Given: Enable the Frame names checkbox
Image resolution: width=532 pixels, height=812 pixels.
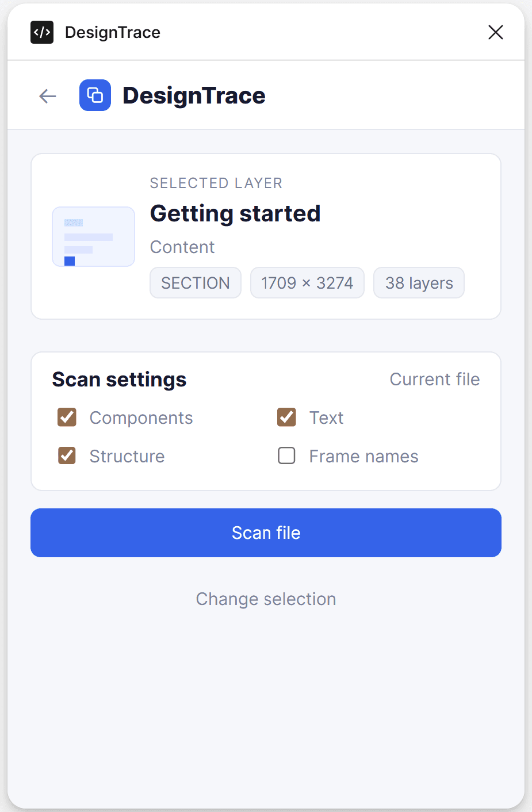Looking at the screenshot, I should [x=286, y=456].
